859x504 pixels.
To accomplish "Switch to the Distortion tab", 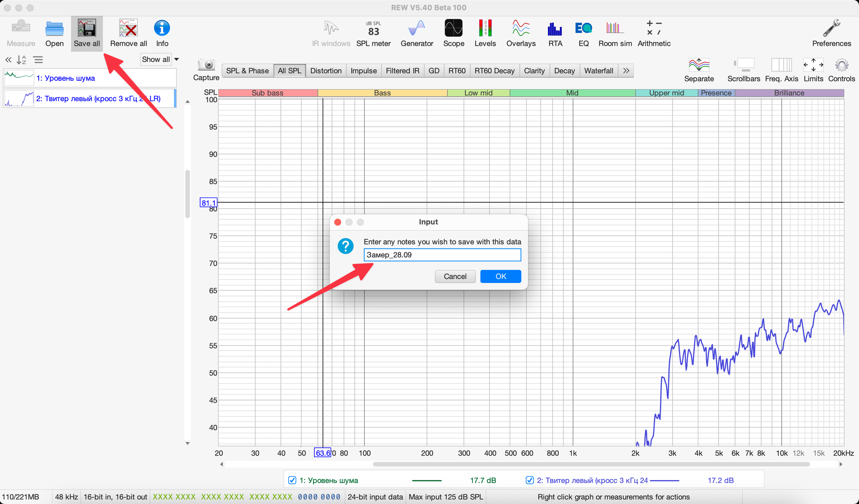I will coord(326,71).
